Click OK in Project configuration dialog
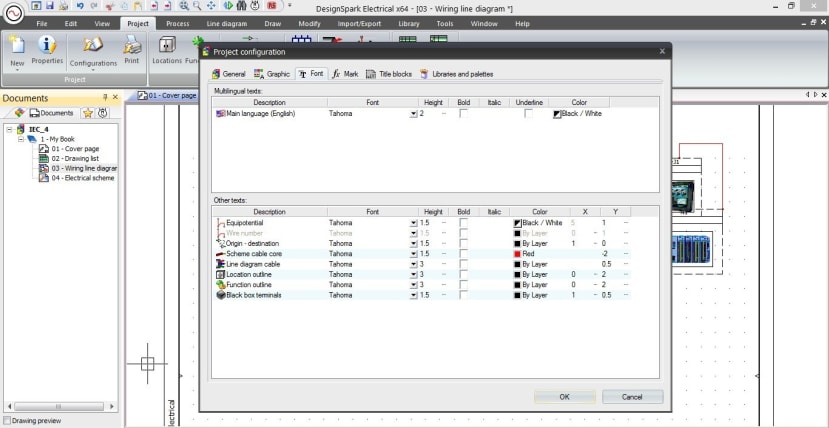The height and width of the screenshot is (428, 829). pos(565,397)
